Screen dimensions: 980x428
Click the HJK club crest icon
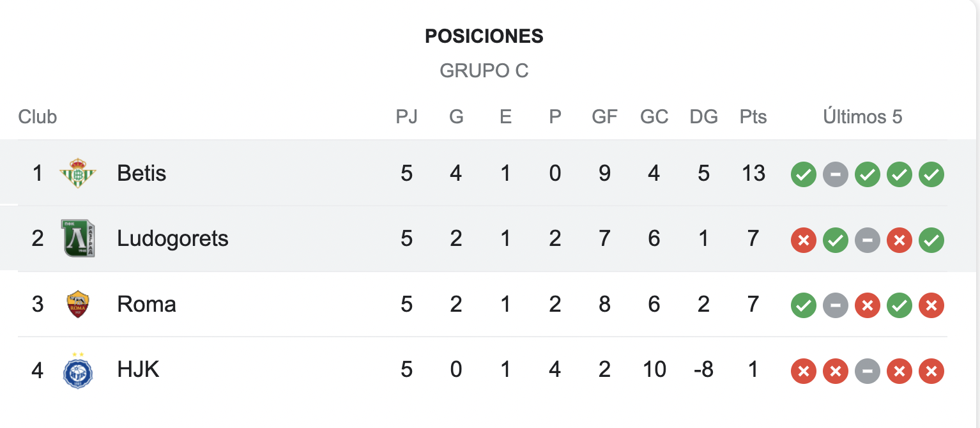(x=78, y=371)
